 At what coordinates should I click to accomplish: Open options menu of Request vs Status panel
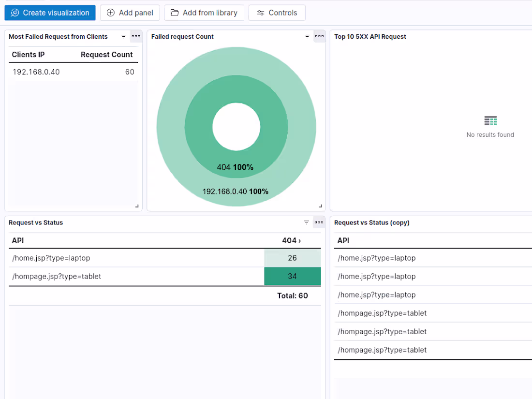(x=319, y=222)
